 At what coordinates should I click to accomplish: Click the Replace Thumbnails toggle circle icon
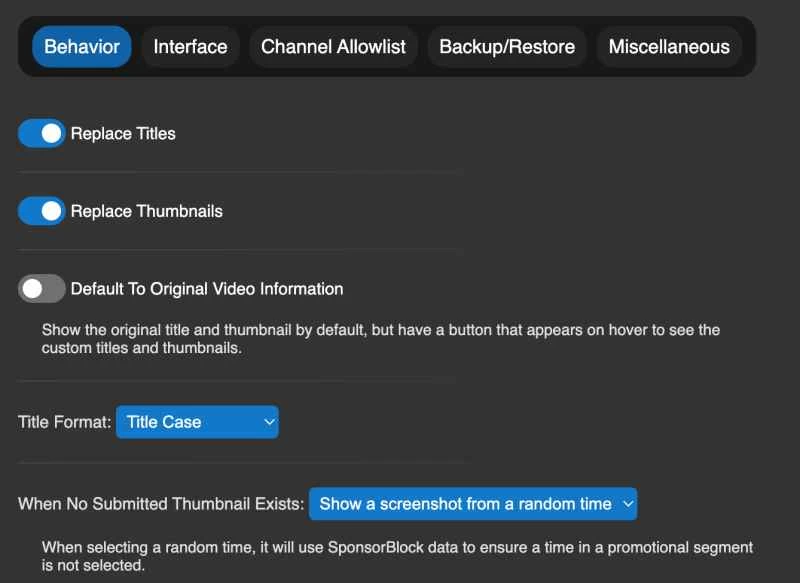(x=50, y=211)
